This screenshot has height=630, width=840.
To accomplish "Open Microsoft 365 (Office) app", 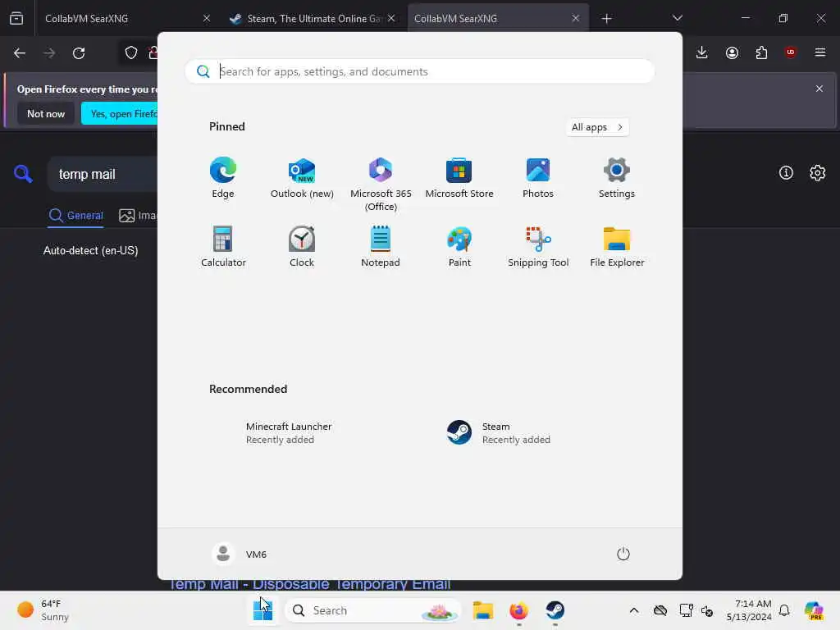I will [x=381, y=184].
